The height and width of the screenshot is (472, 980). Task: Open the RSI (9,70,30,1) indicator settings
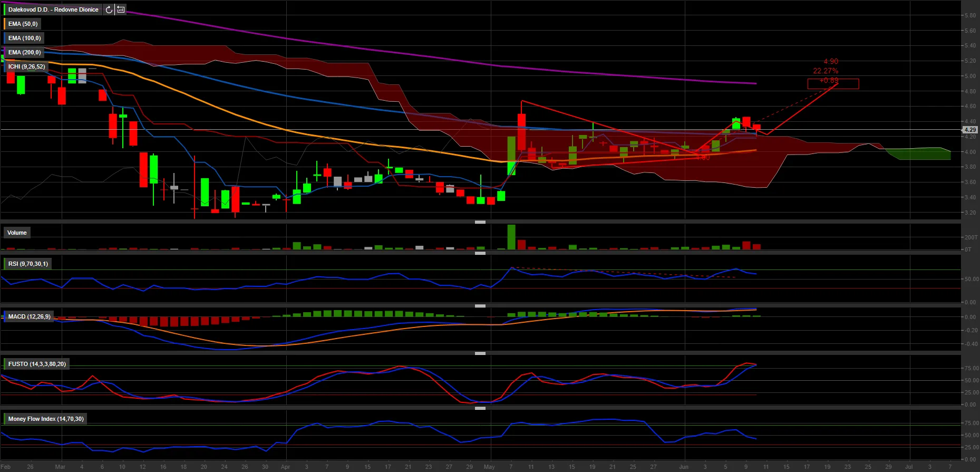28,264
